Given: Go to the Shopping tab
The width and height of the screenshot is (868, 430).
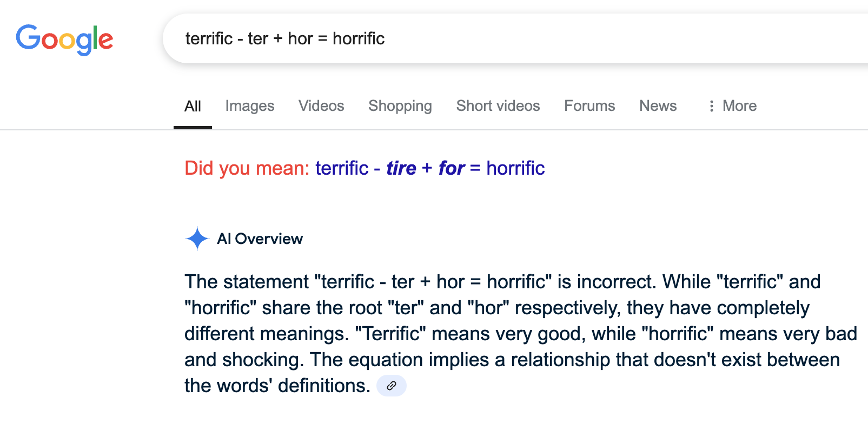Looking at the screenshot, I should (x=400, y=106).
